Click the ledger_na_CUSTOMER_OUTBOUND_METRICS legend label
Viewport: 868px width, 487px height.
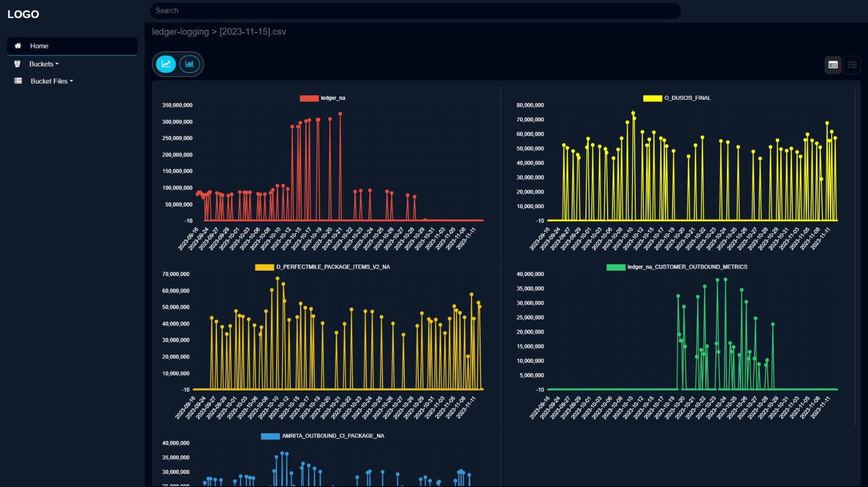click(x=687, y=267)
